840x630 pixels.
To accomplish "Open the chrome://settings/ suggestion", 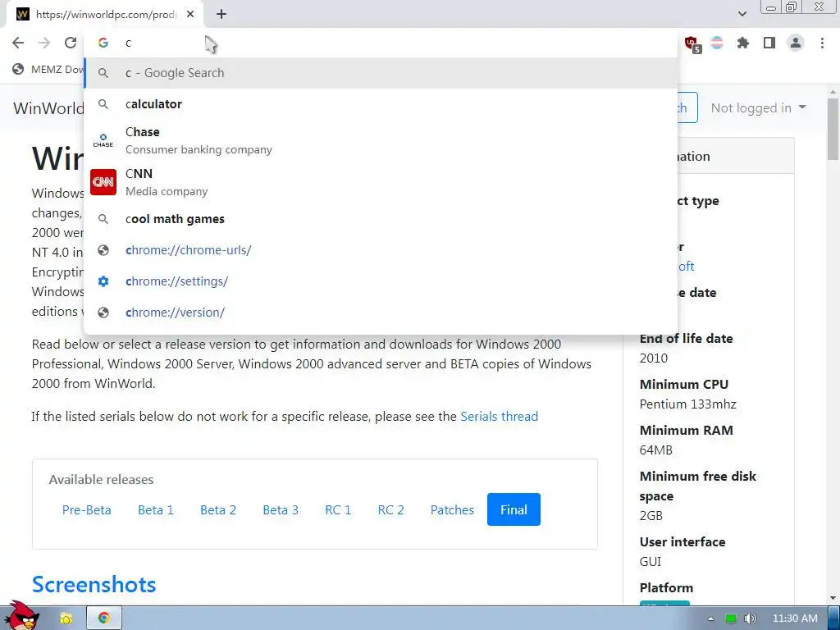I will coord(381,281).
